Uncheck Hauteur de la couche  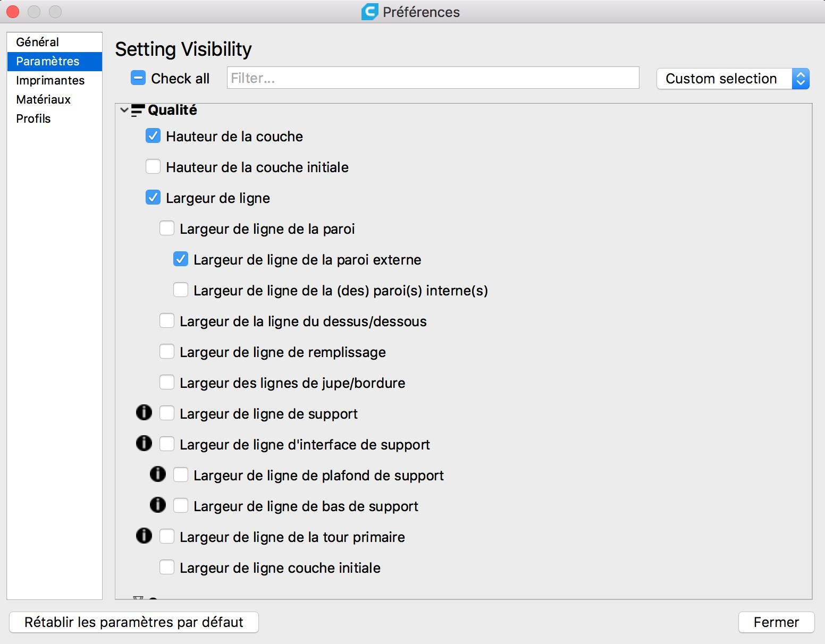tap(153, 136)
